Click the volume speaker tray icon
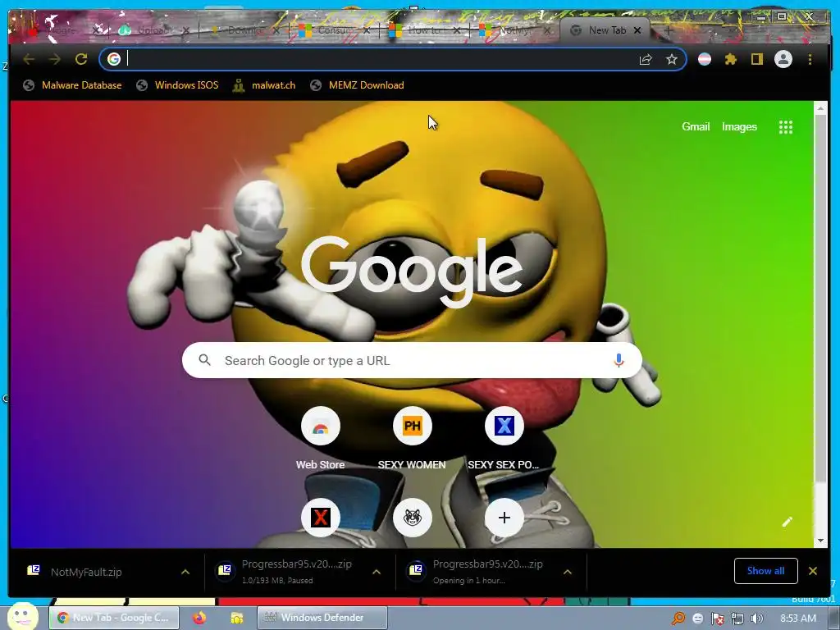Image resolution: width=840 pixels, height=630 pixels. pos(757,619)
